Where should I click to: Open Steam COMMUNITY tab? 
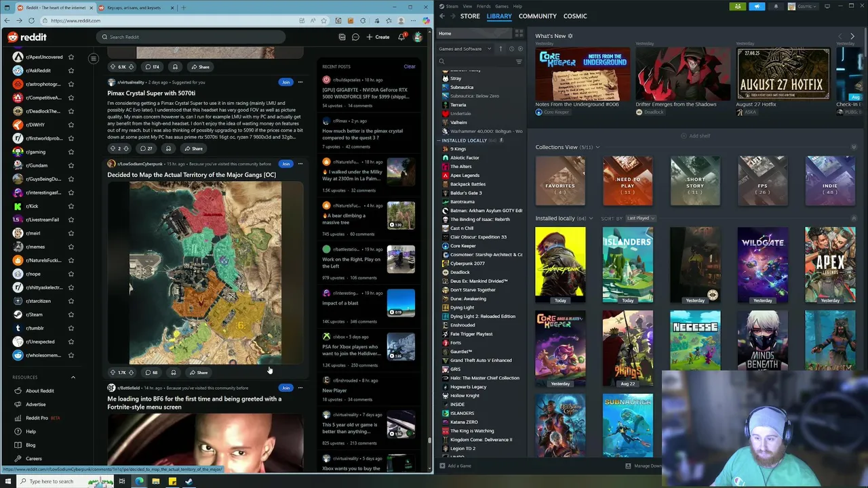point(537,16)
